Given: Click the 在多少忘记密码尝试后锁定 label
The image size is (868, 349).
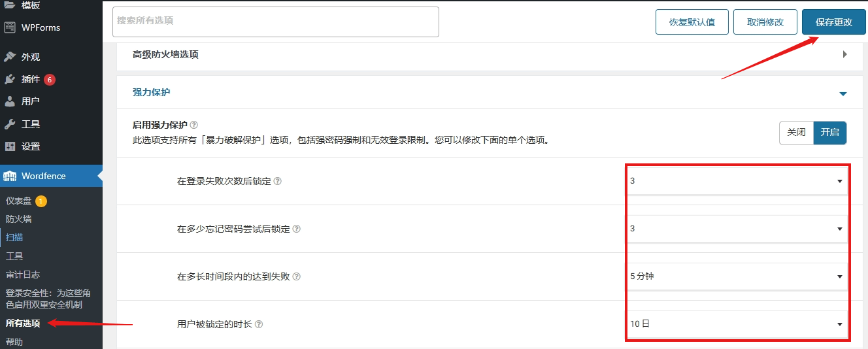Looking at the screenshot, I should (233, 229).
